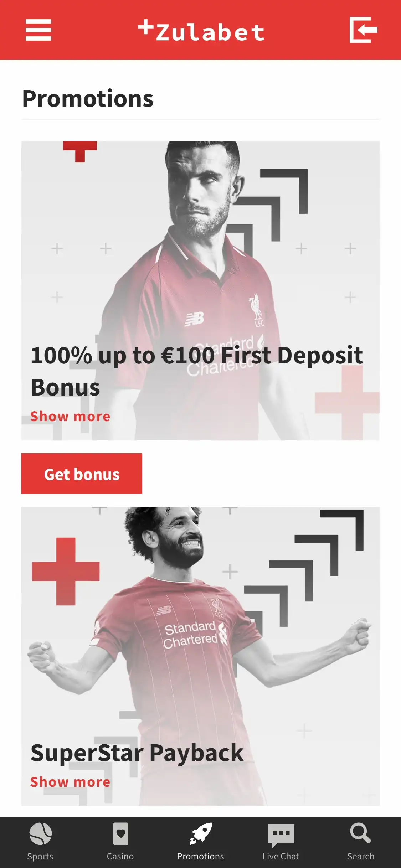Viewport: 401px width, 868px height.
Task: Select the Live Chat tab label
Action: pos(281,856)
